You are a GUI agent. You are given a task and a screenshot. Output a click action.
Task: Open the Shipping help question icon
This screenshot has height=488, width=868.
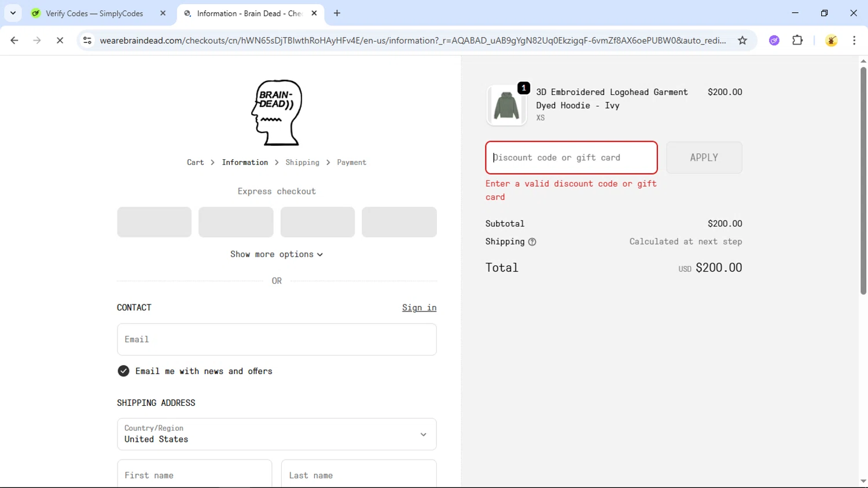tap(532, 242)
